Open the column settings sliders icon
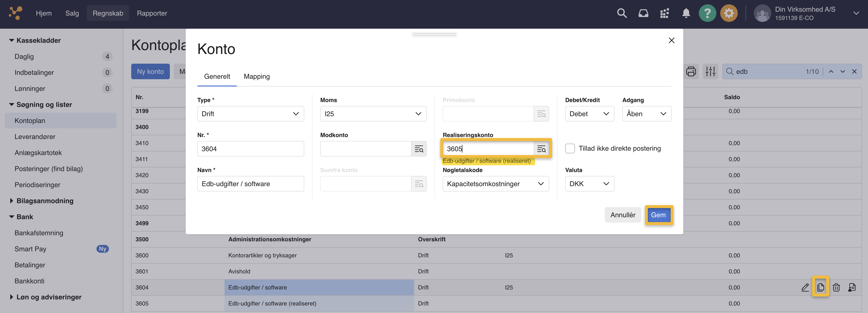Viewport: 868px width, 313px height. [x=710, y=71]
